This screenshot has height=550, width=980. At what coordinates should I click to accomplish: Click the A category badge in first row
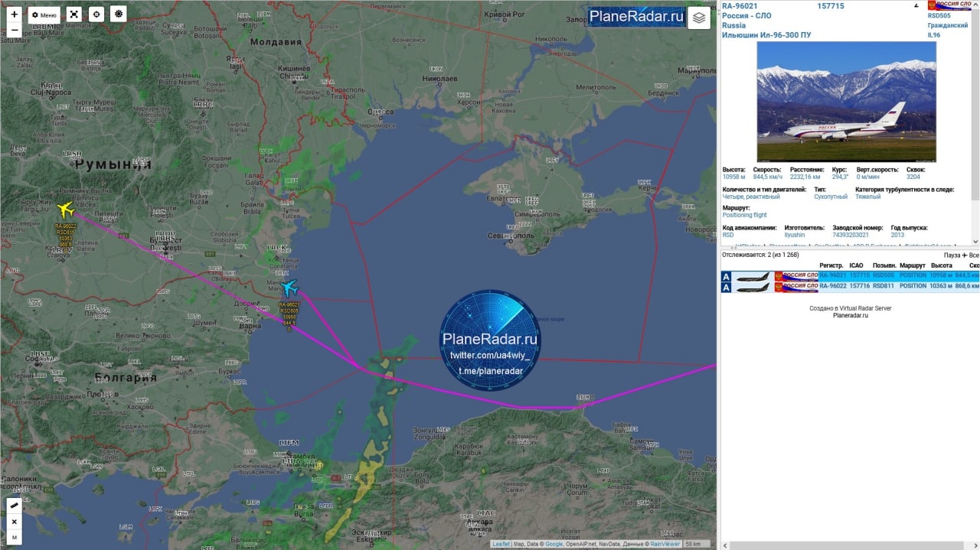727,276
